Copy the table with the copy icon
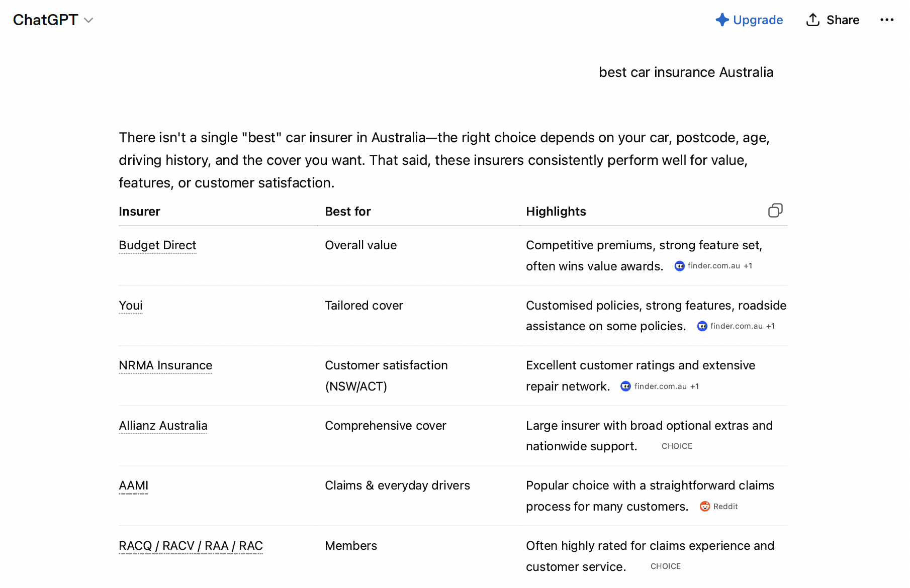 775,211
